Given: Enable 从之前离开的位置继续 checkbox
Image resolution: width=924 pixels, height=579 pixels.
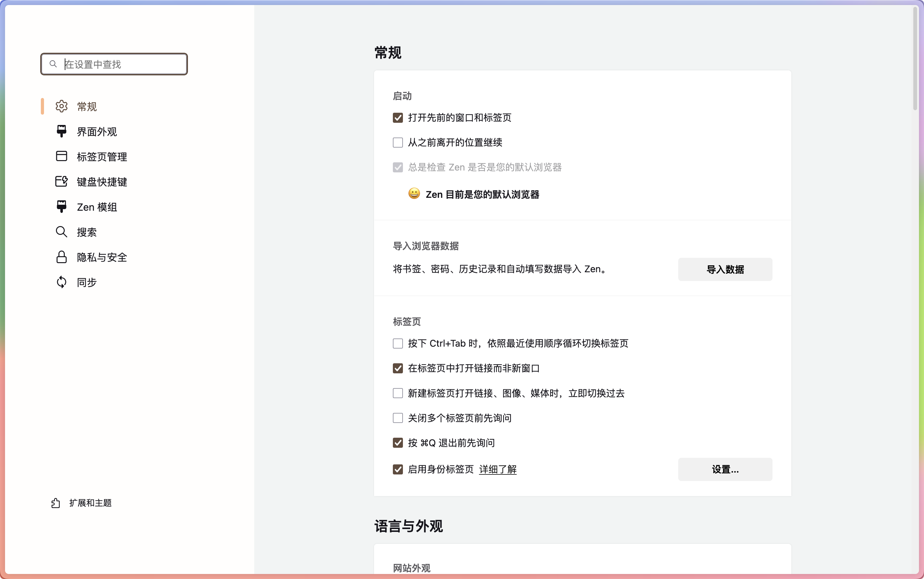Looking at the screenshot, I should pos(398,143).
